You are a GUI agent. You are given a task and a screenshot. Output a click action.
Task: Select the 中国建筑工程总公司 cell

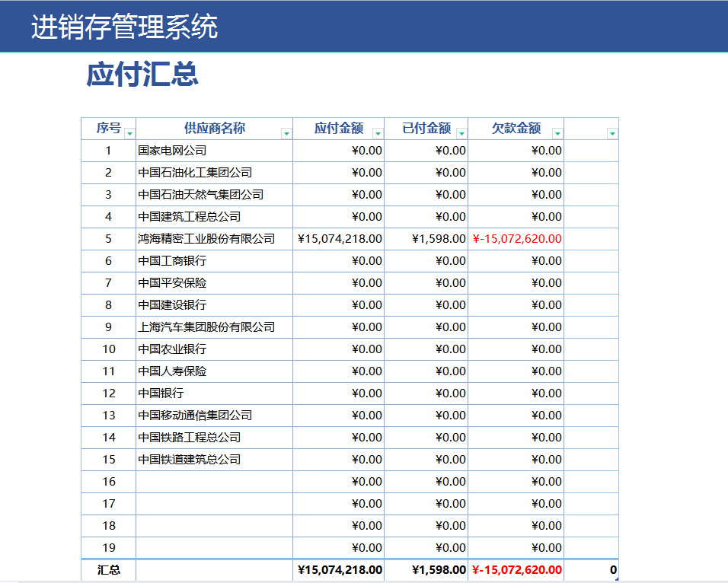click(x=215, y=217)
